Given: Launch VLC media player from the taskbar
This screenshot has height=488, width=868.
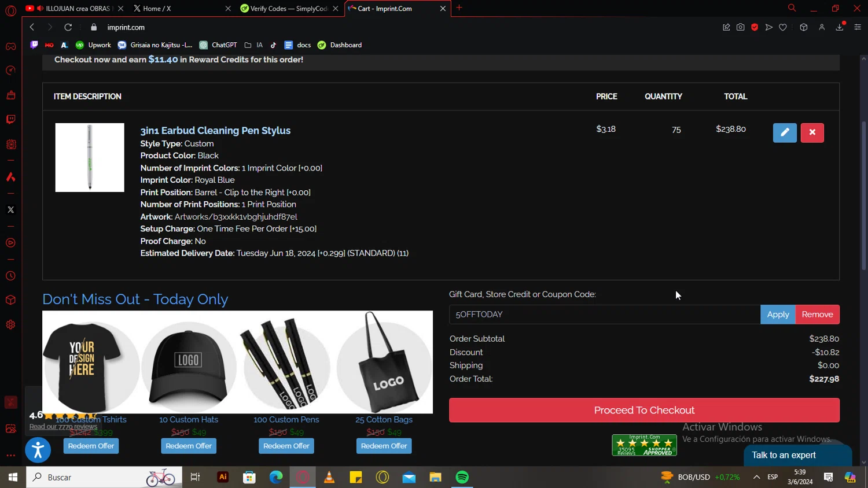Looking at the screenshot, I should pyautogui.click(x=329, y=477).
